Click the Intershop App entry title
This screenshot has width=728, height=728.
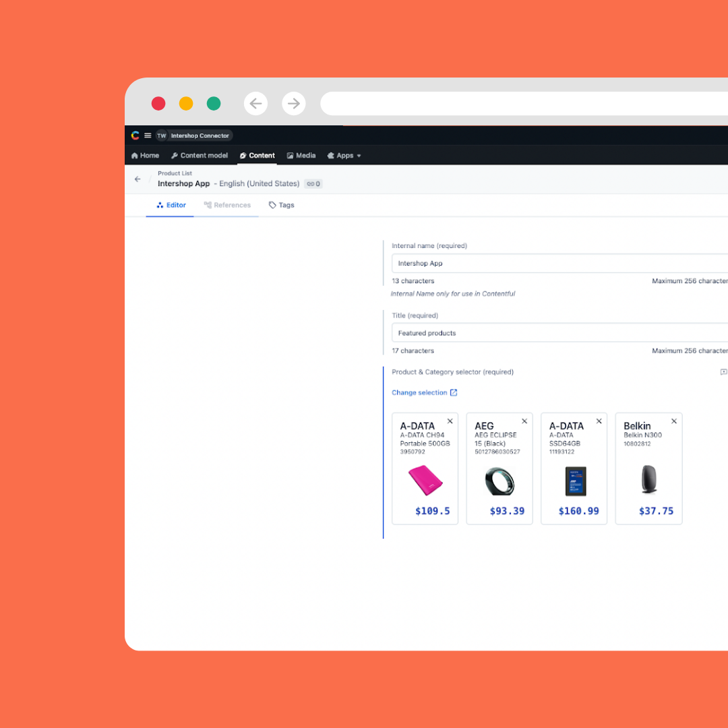coord(184,184)
